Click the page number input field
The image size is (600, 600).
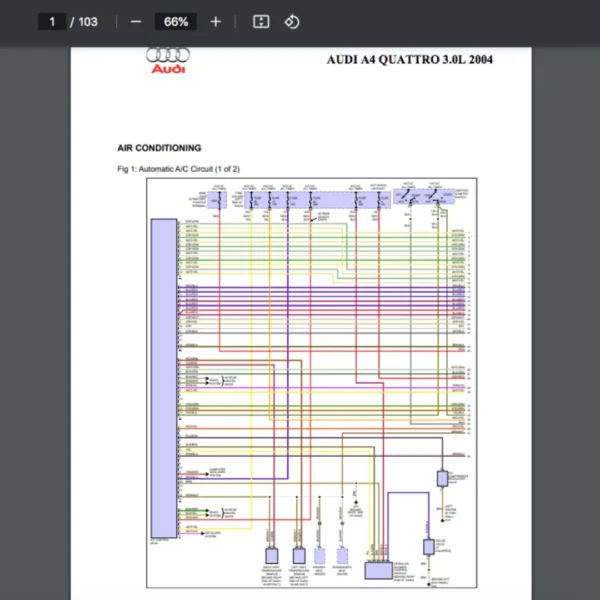(x=52, y=22)
